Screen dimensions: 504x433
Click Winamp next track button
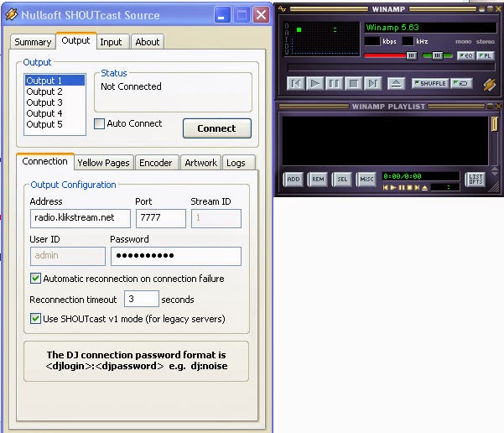(373, 84)
